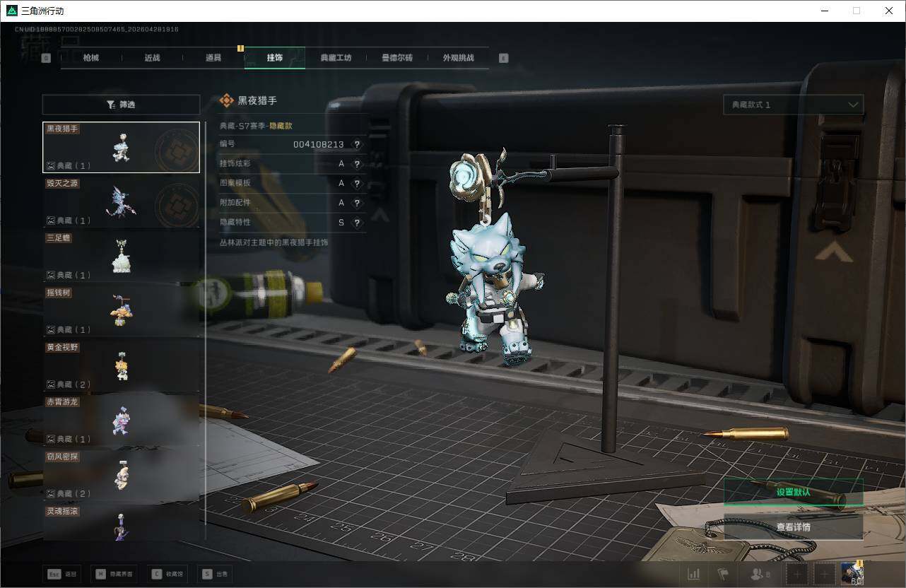
Task: Click the 典藏 image icon under 黑夜猎手
Action: click(51, 165)
